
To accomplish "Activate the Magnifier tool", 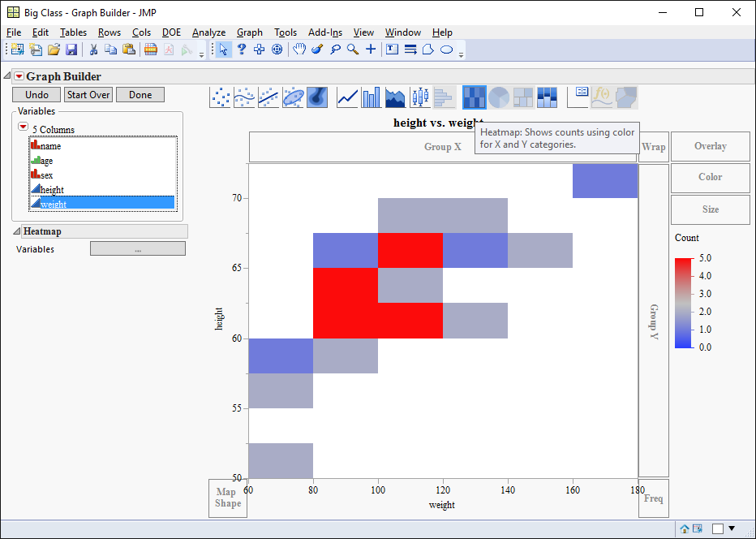I will pyautogui.click(x=352, y=49).
